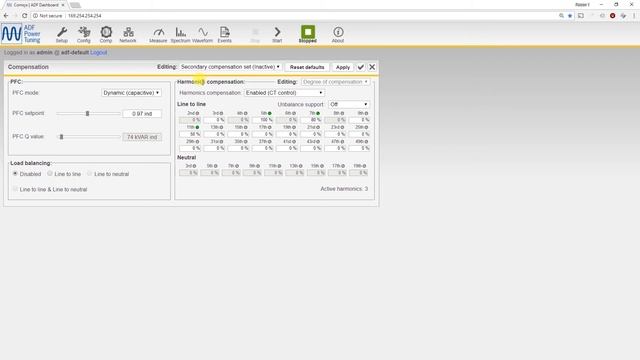Select Line to neutral load balancing

point(89,173)
